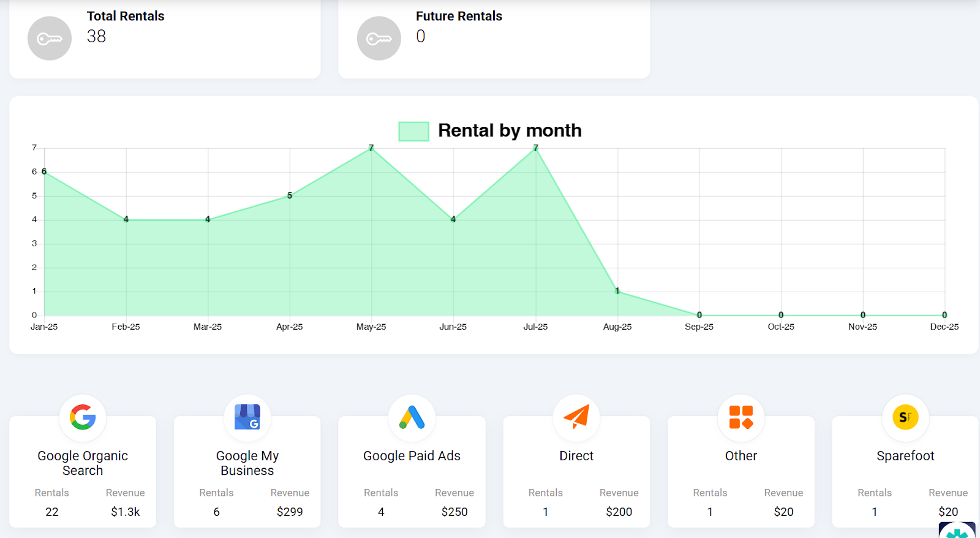Select the May-25 data point on chart
980x538 pixels.
tap(371, 148)
